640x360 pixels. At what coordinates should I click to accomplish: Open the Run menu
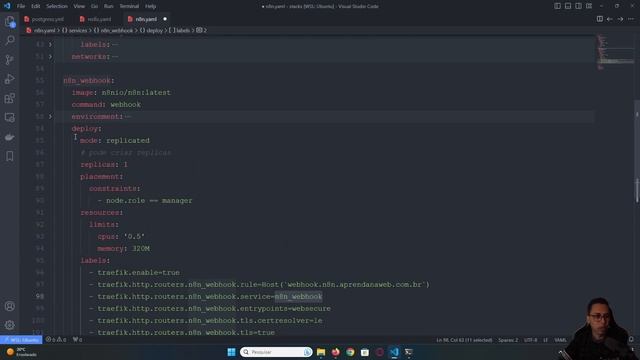pyautogui.click(x=109, y=6)
